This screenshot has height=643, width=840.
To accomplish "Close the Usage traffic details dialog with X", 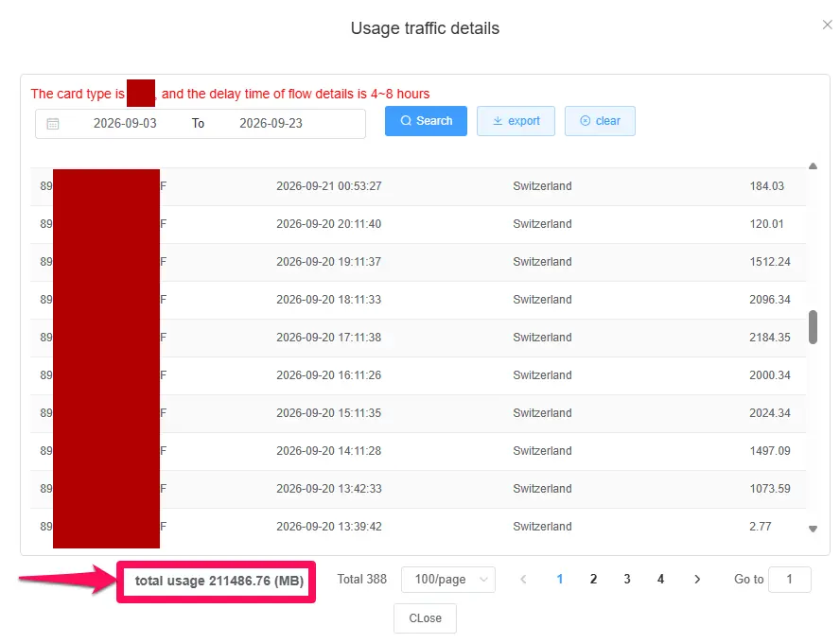I will coord(827,25).
